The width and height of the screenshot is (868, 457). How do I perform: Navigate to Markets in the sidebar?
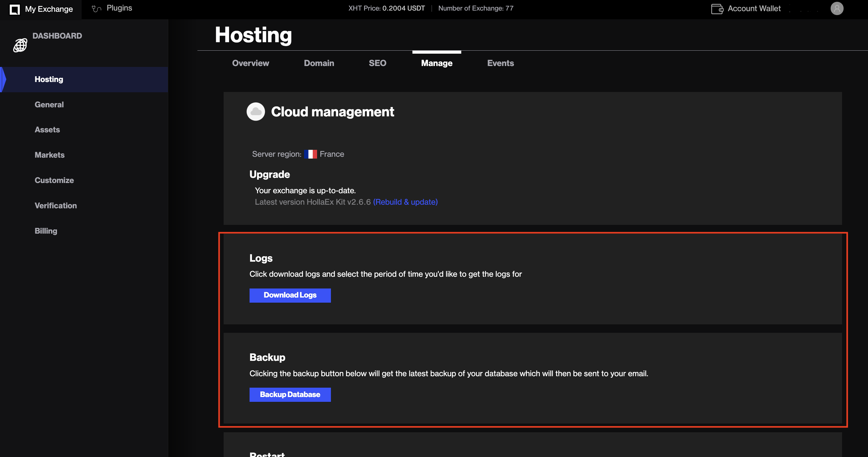pyautogui.click(x=49, y=155)
